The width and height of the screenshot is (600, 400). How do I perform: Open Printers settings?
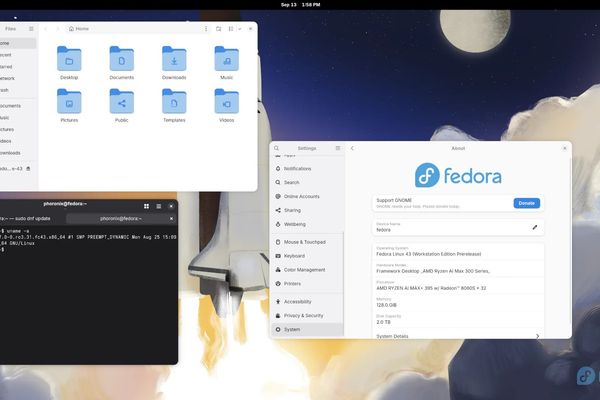click(x=307, y=284)
